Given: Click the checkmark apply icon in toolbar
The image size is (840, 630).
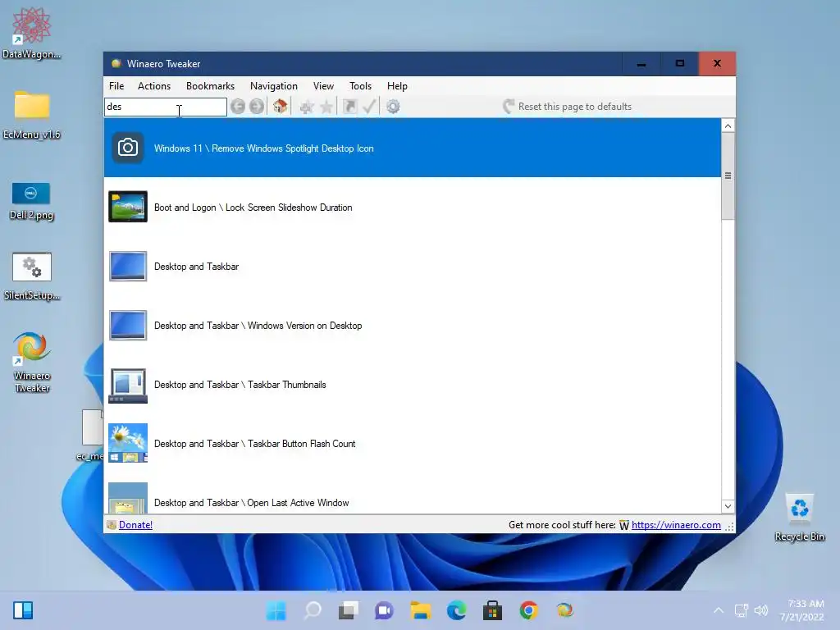Looking at the screenshot, I should click(x=369, y=106).
